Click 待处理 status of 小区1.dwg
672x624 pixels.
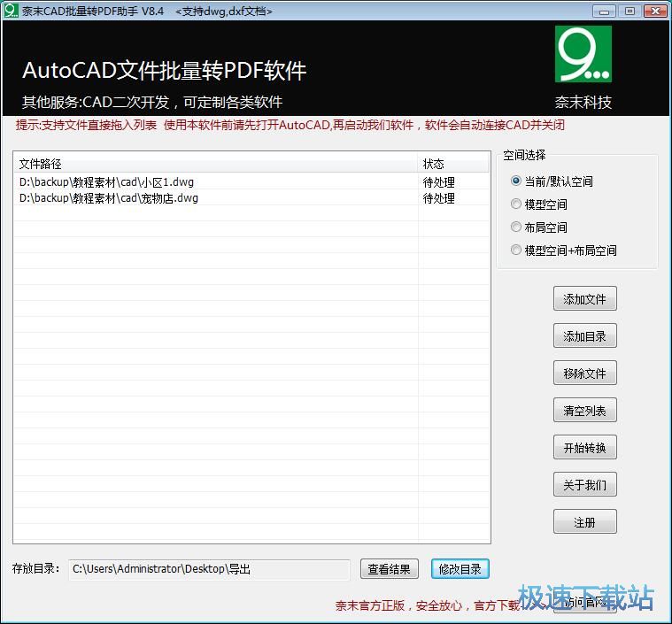[x=439, y=182]
